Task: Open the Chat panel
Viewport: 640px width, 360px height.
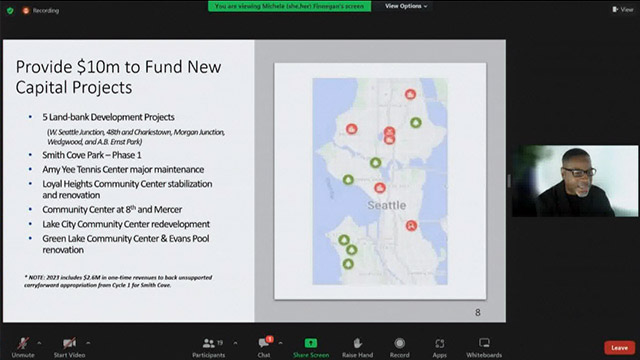Action: point(264,347)
